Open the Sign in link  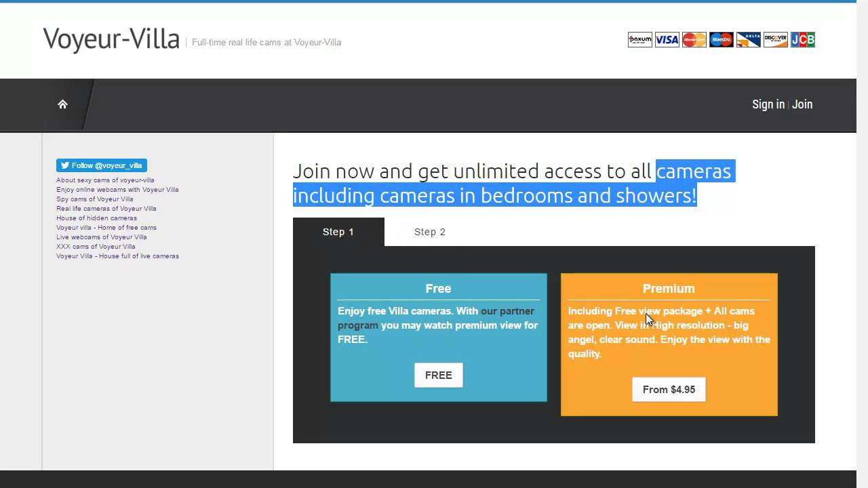tap(768, 104)
